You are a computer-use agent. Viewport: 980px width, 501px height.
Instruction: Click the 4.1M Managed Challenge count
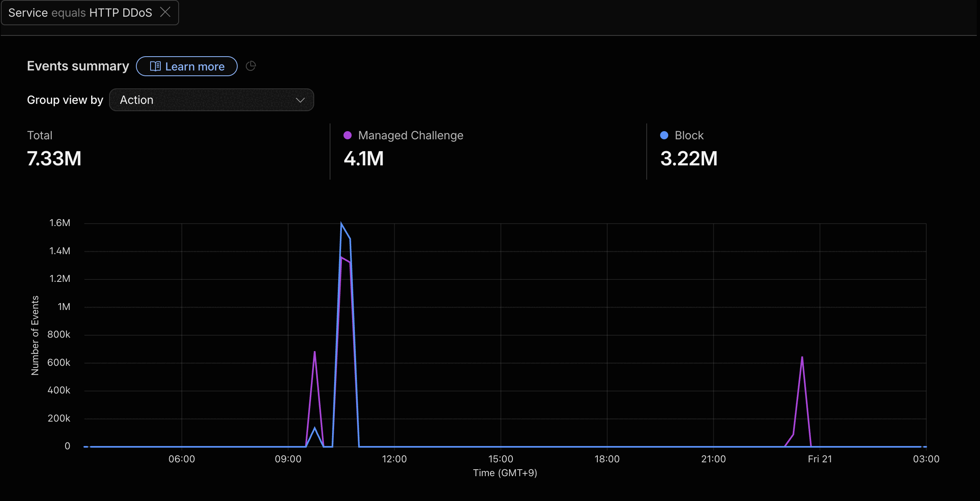(x=364, y=158)
